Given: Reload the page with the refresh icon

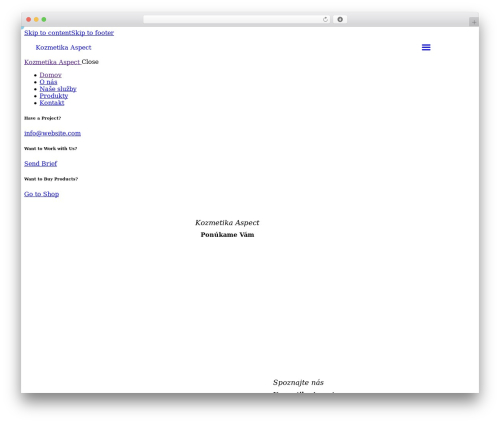Looking at the screenshot, I should [325, 20].
